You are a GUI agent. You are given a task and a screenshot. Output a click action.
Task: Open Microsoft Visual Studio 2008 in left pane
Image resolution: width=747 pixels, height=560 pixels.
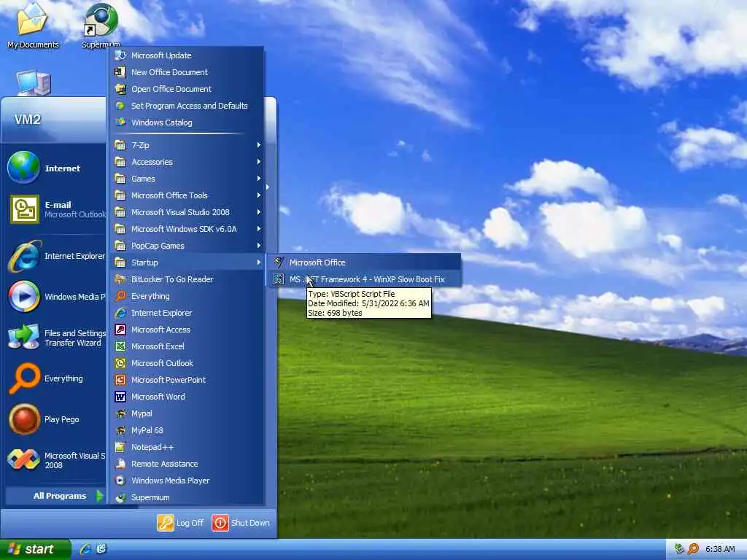pos(54,460)
